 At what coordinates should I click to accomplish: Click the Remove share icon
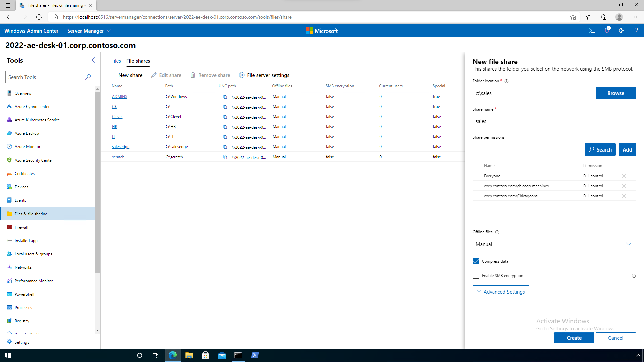click(193, 75)
